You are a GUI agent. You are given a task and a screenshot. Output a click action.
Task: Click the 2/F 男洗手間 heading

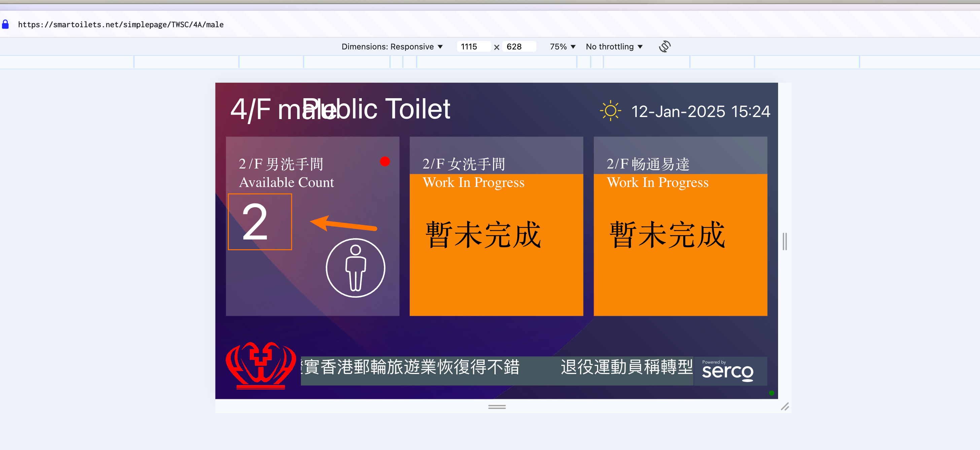click(x=281, y=164)
